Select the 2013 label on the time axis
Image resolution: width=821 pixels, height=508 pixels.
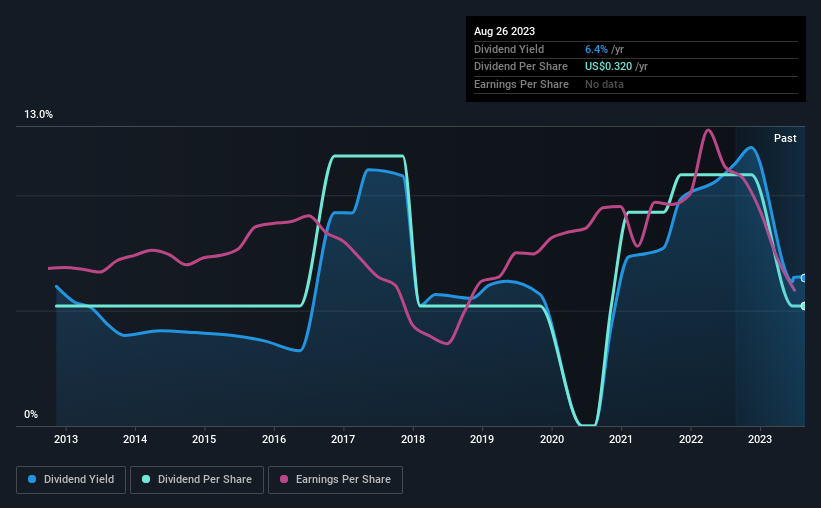66,439
